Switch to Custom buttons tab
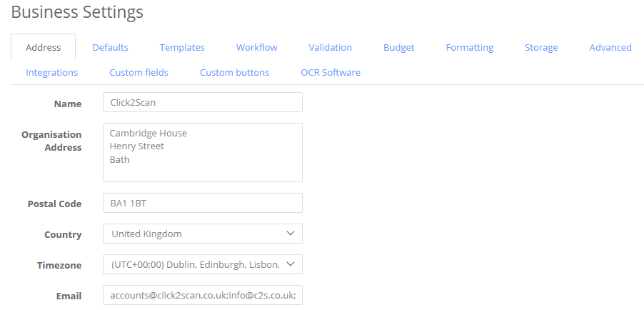The image size is (644, 310). click(x=234, y=72)
